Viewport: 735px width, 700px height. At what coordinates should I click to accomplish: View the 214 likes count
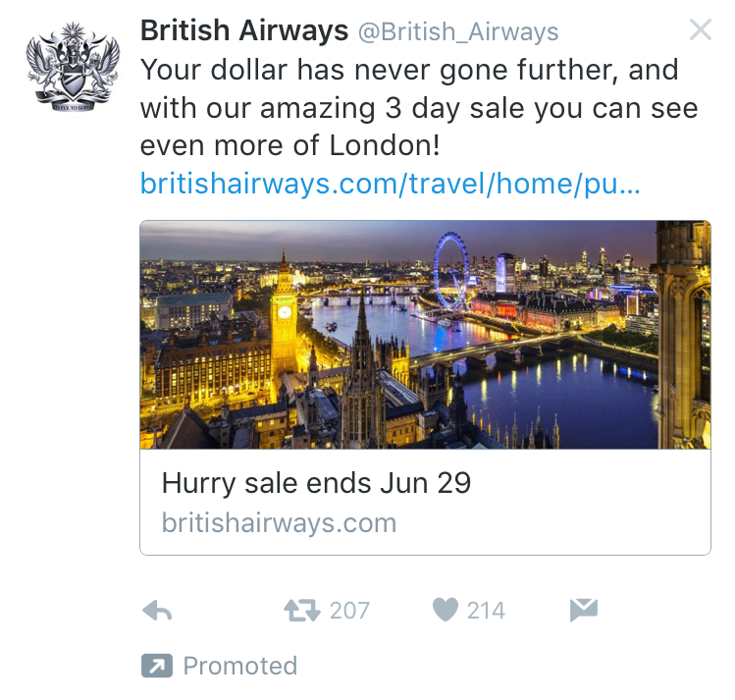click(x=486, y=611)
